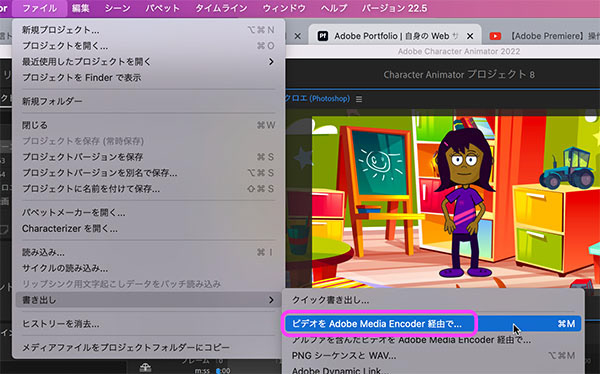
Task: Open the パペット menu
Action: pyautogui.click(x=162, y=8)
